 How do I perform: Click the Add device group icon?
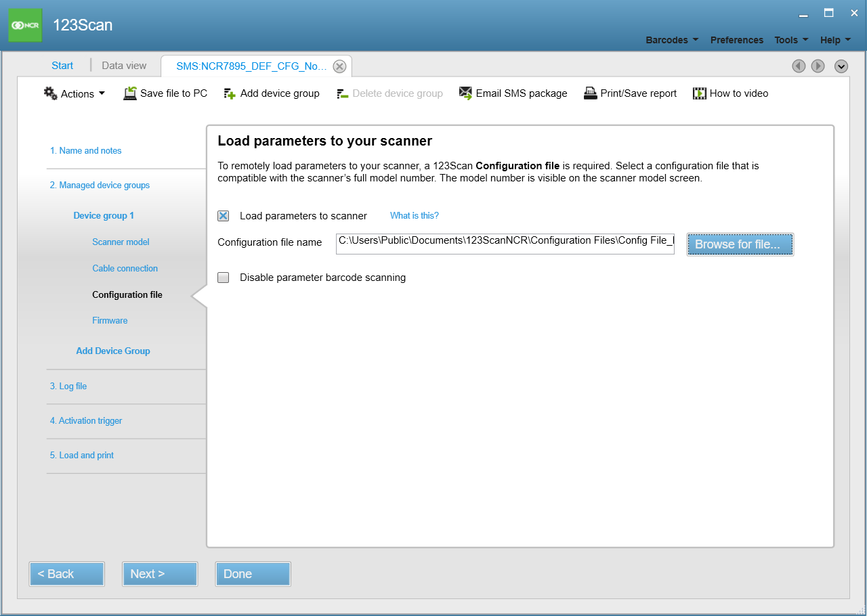click(230, 93)
